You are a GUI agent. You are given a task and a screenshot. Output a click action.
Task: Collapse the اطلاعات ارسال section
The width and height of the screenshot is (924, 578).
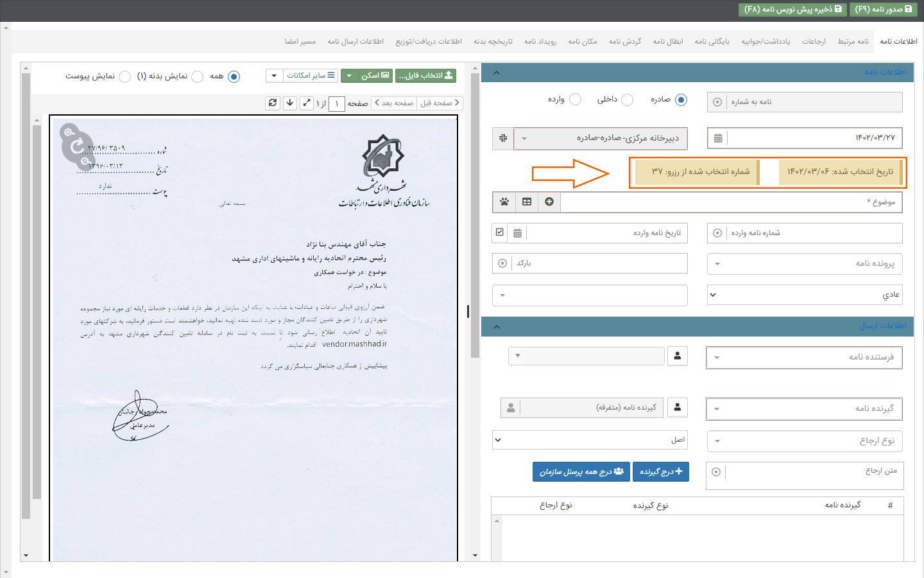click(x=496, y=327)
